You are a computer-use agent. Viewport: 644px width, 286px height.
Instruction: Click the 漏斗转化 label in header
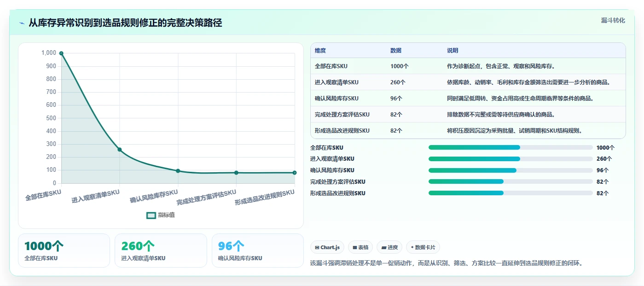613,20
